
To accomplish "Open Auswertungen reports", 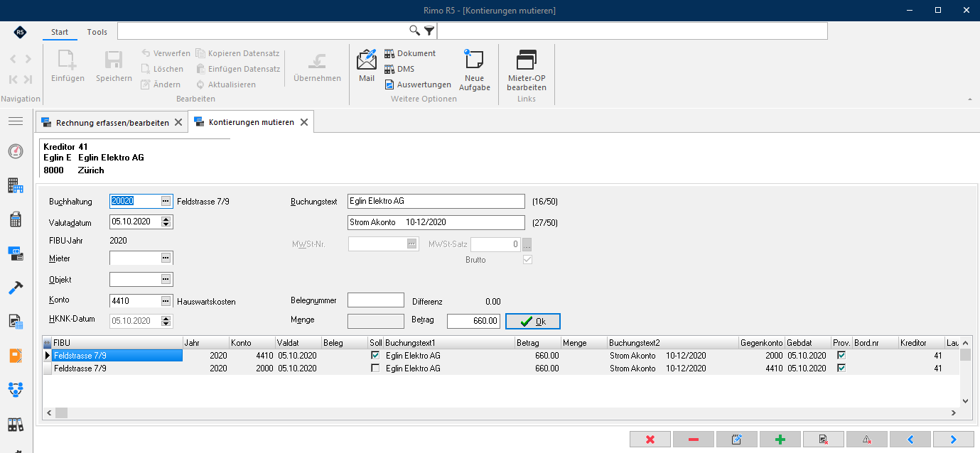I will [x=418, y=84].
